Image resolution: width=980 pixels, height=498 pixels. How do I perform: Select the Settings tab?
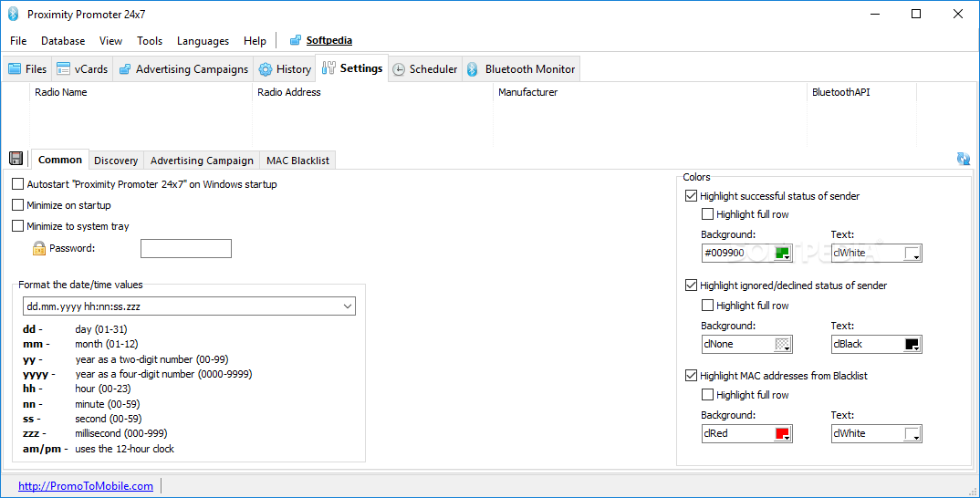(x=352, y=68)
